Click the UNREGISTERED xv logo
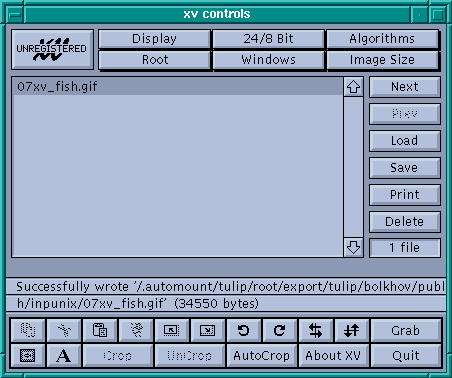 pyautogui.click(x=52, y=49)
